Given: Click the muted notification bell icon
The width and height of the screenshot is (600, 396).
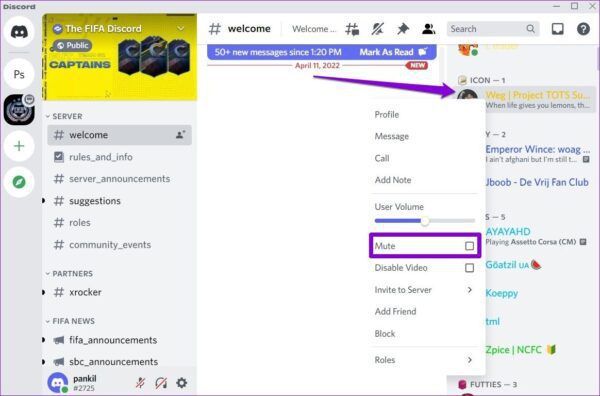Looking at the screenshot, I should 378,29.
